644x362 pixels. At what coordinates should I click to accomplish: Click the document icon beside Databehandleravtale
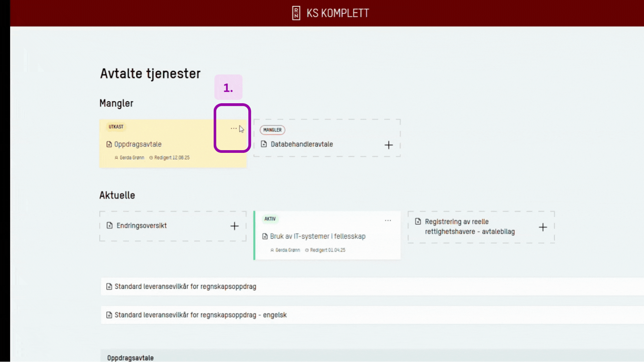tap(265, 144)
